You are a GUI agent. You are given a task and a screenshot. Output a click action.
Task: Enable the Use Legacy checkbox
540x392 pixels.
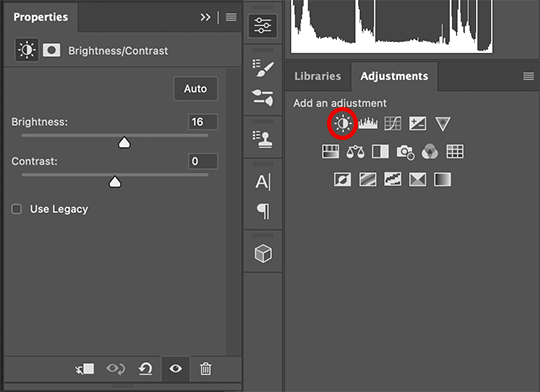17,209
